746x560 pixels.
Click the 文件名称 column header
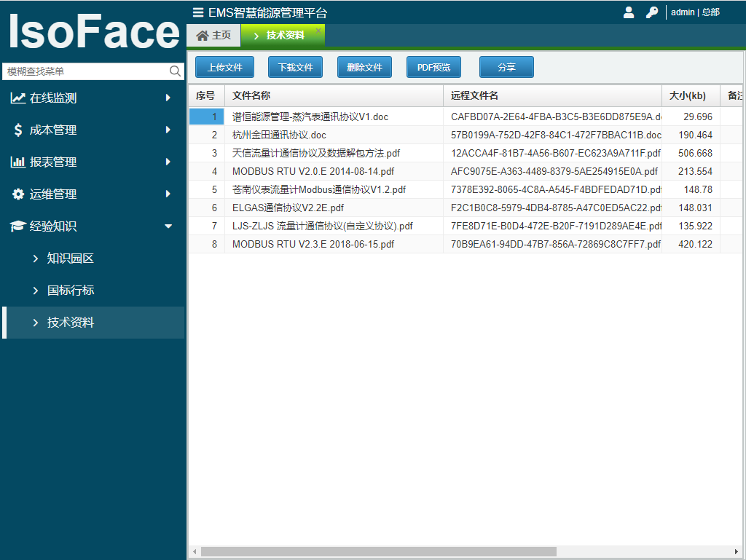coord(334,95)
